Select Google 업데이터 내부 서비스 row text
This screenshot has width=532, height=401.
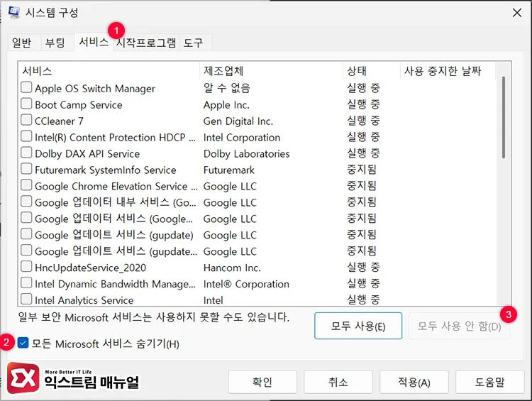pos(116,202)
